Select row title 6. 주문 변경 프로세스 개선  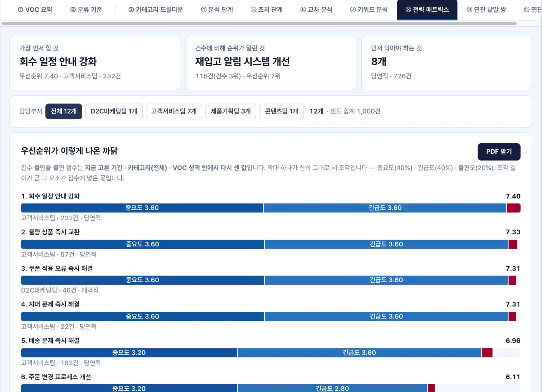(56, 377)
